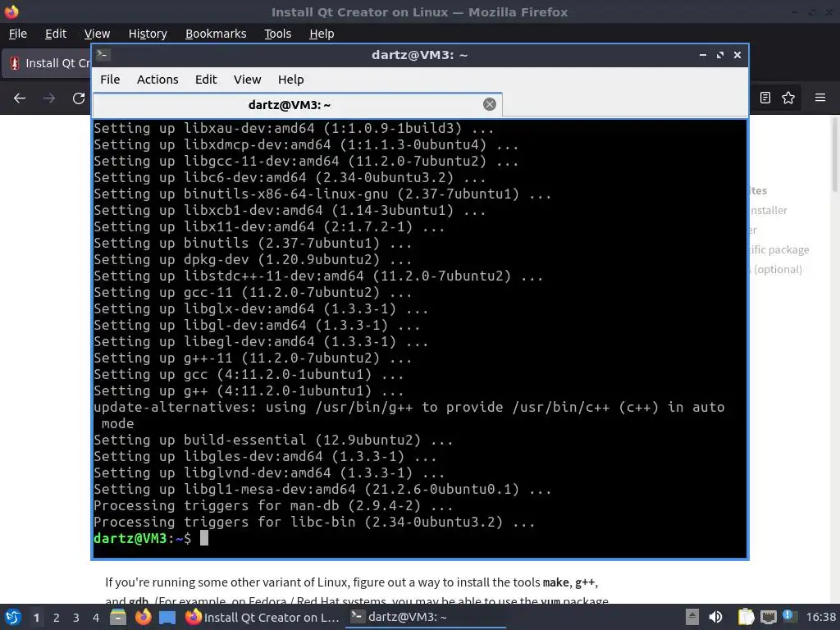Click line 'Setting up libxau-dev:amd64'
840x630 pixels.
click(294, 128)
